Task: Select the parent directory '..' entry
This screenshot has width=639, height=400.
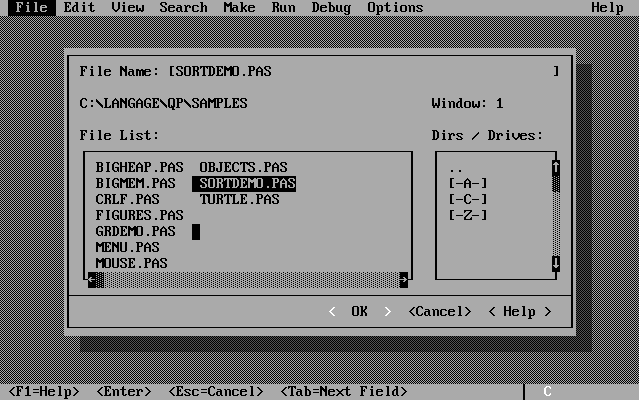Action: (x=456, y=167)
